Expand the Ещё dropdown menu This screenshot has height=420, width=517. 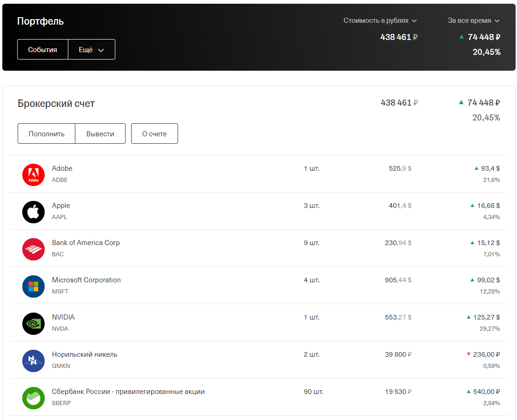(91, 50)
